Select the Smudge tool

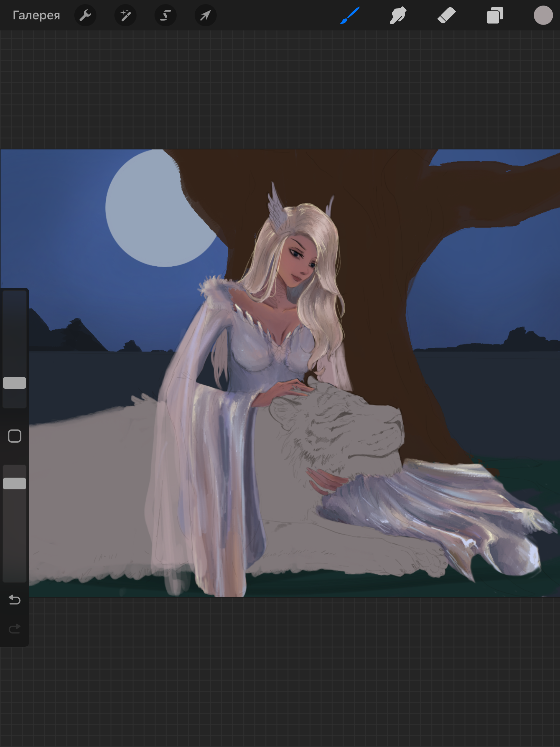click(x=398, y=15)
